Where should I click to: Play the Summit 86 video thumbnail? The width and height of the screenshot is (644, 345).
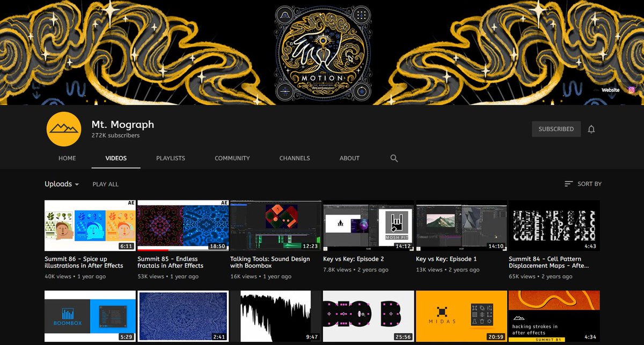(x=90, y=226)
